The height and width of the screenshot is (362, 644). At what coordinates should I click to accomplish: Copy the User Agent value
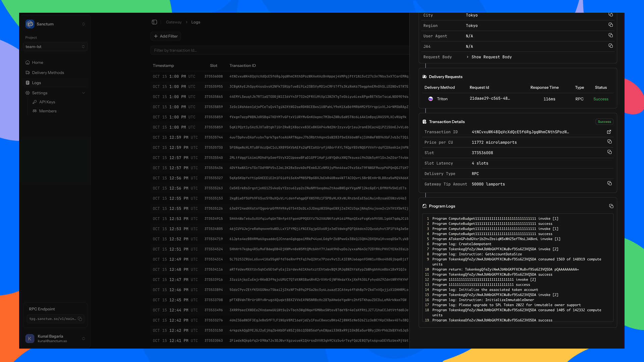[x=610, y=36]
